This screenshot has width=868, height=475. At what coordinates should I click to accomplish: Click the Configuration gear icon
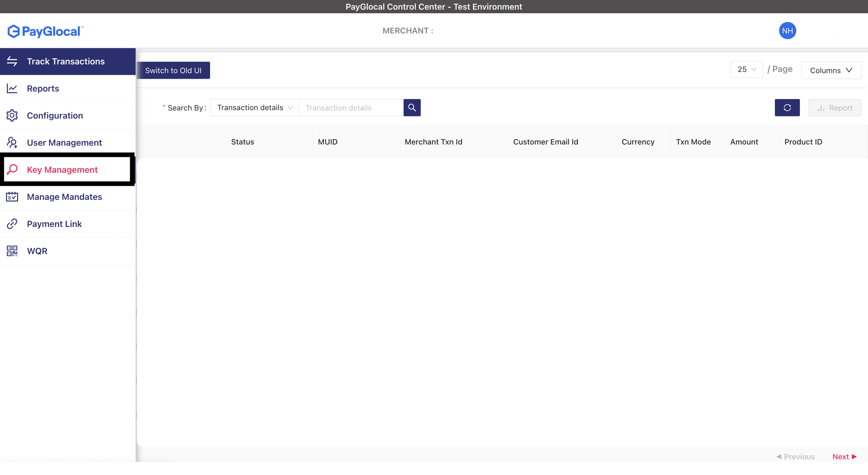pos(12,116)
